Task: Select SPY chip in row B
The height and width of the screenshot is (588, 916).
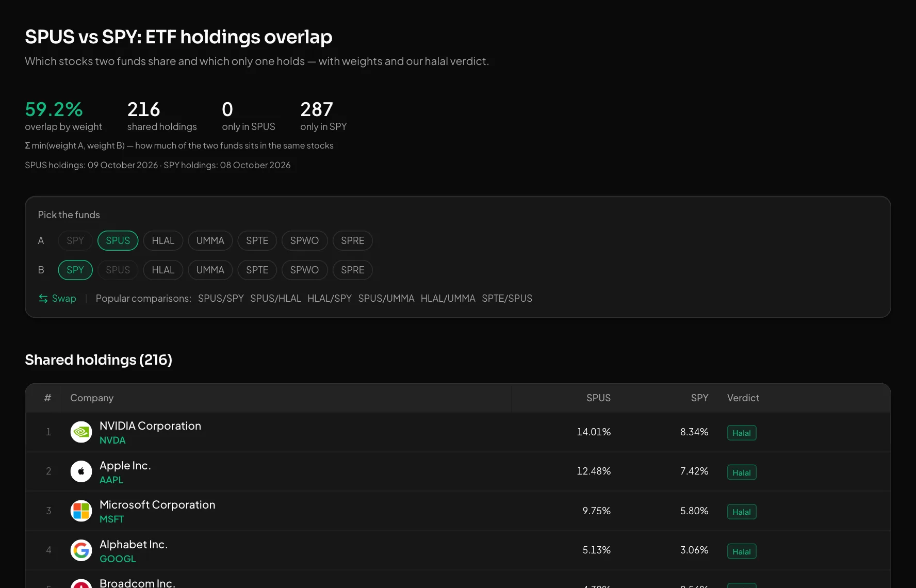Action: point(75,270)
